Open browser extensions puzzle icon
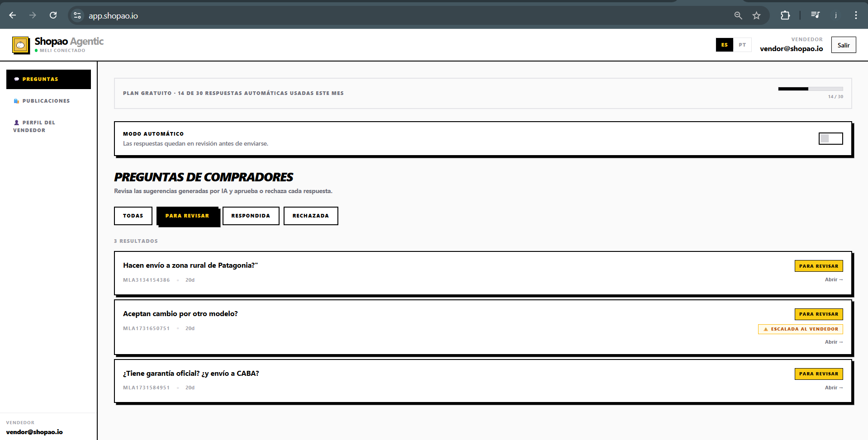Viewport: 868px width, 440px height. click(x=785, y=15)
